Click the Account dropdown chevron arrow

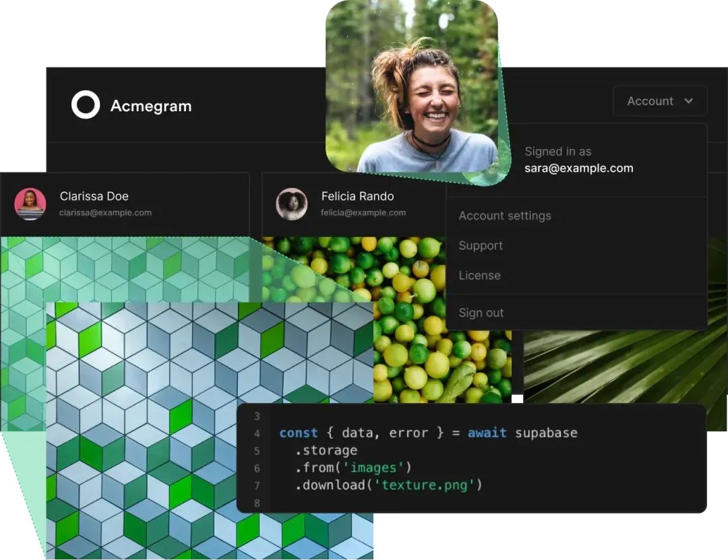pos(688,101)
